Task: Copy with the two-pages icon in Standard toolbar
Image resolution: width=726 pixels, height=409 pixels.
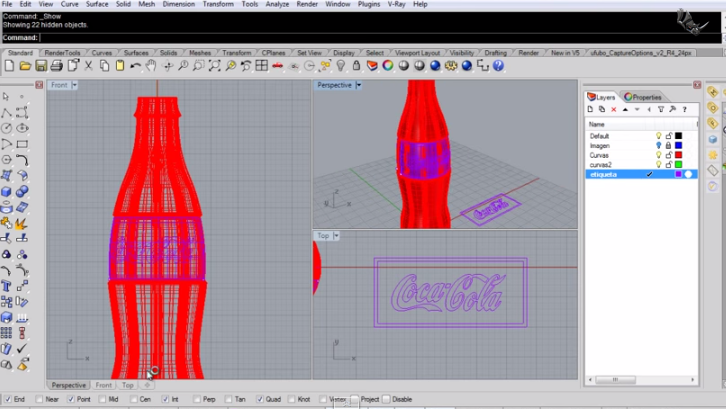Action: click(x=104, y=66)
